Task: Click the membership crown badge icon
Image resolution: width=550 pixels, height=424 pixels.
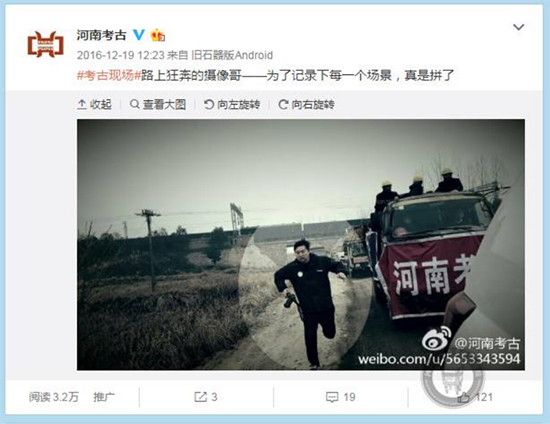Action: pos(157,35)
